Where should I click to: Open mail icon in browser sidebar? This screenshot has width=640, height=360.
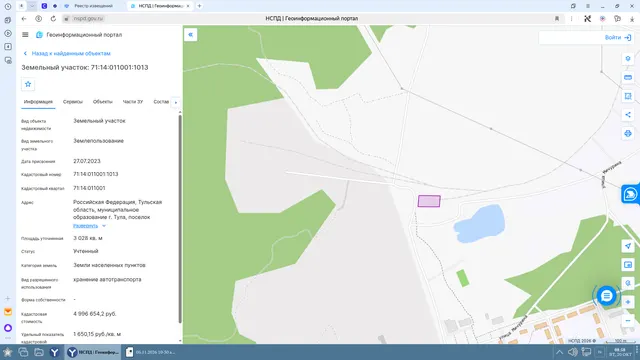click(8, 312)
